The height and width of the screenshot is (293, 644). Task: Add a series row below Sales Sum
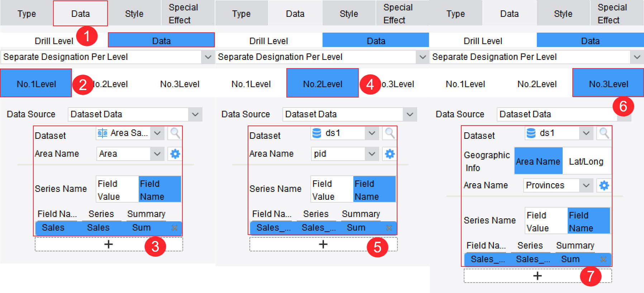tap(109, 244)
